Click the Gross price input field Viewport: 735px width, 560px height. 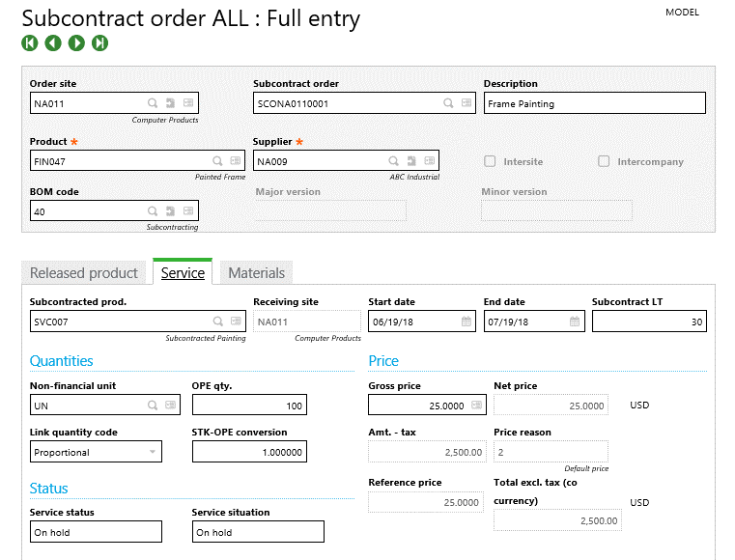point(425,406)
